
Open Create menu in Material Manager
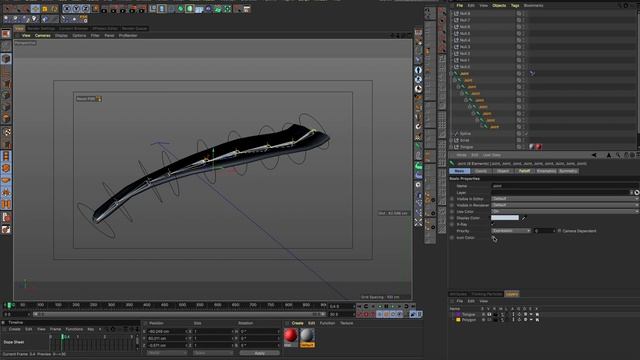coord(298,323)
